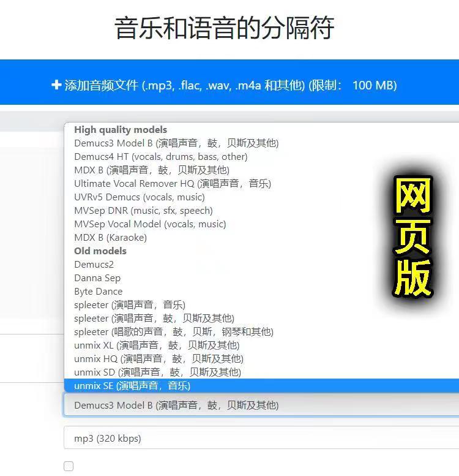Pick the MDX B (Karaoke) option
This screenshot has width=459, height=476.
(110, 238)
